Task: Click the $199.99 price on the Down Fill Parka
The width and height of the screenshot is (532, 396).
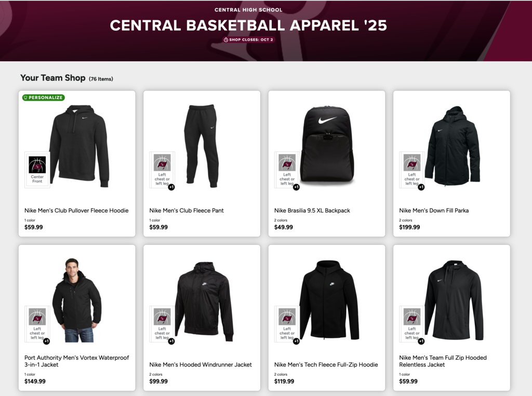Action: [x=409, y=227]
